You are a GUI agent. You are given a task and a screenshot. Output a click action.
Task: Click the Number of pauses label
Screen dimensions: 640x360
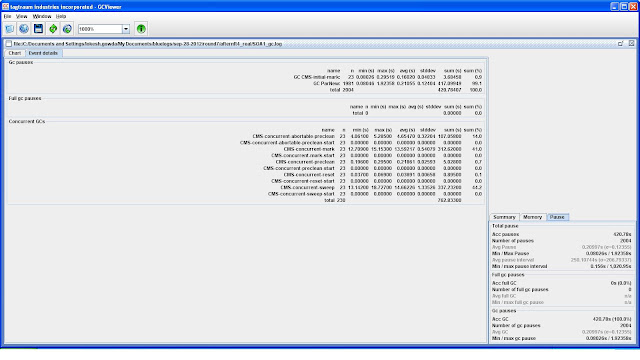point(513,241)
